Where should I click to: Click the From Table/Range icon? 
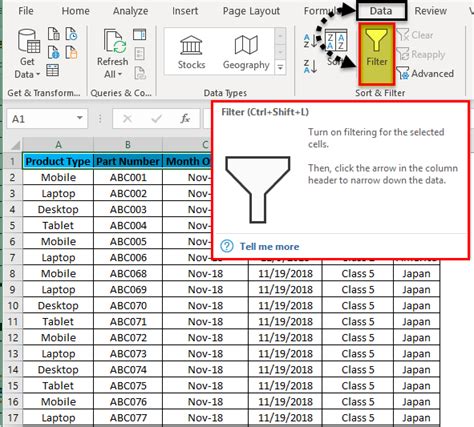pos(53,70)
